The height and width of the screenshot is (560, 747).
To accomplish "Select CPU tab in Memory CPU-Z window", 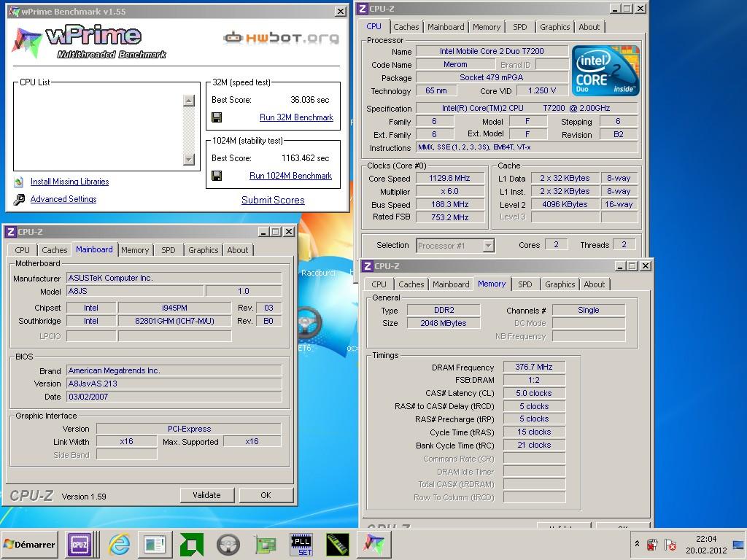I will (x=379, y=284).
